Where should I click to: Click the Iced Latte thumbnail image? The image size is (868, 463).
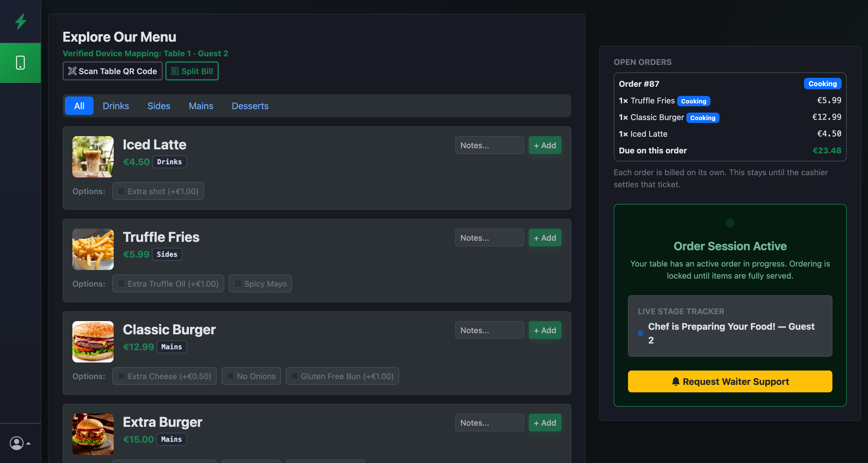[93, 157]
